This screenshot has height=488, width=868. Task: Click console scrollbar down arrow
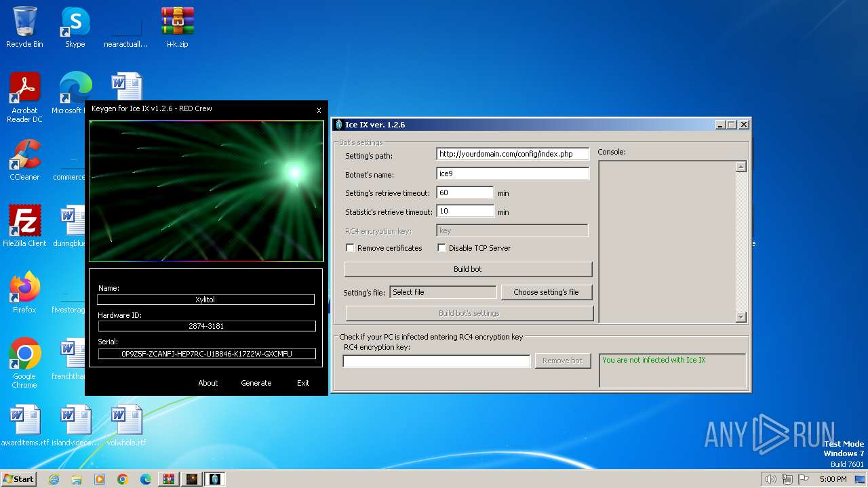pyautogui.click(x=741, y=317)
